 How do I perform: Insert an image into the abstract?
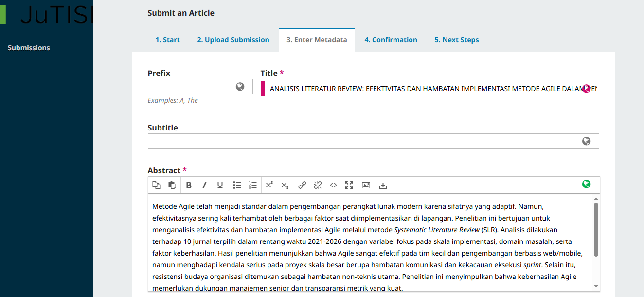[366, 185]
